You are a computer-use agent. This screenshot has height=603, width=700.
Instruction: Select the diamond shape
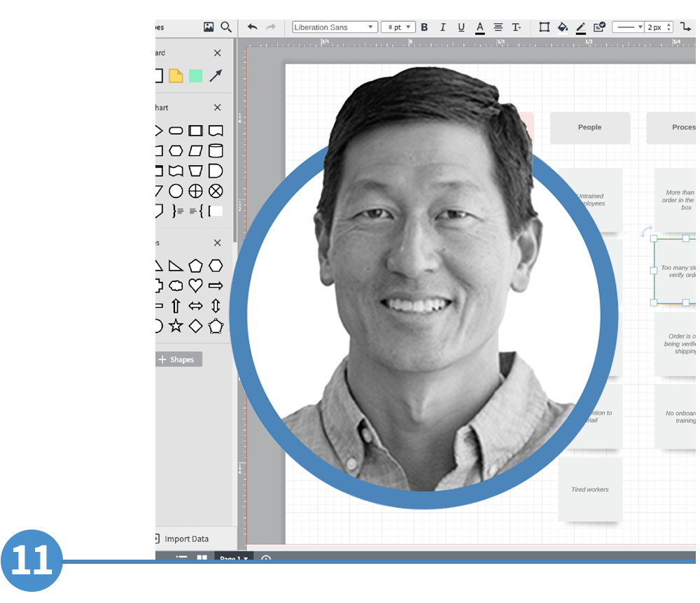point(195,326)
